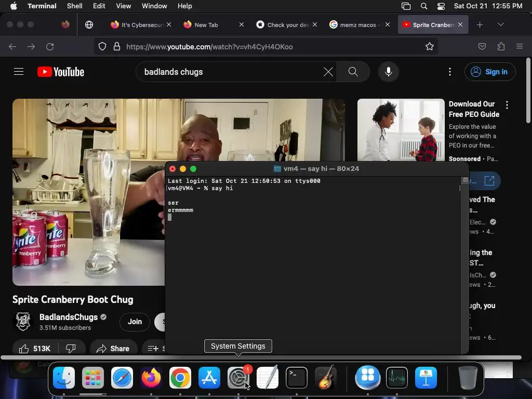Open the Firefox application hamburger menu

(520, 46)
